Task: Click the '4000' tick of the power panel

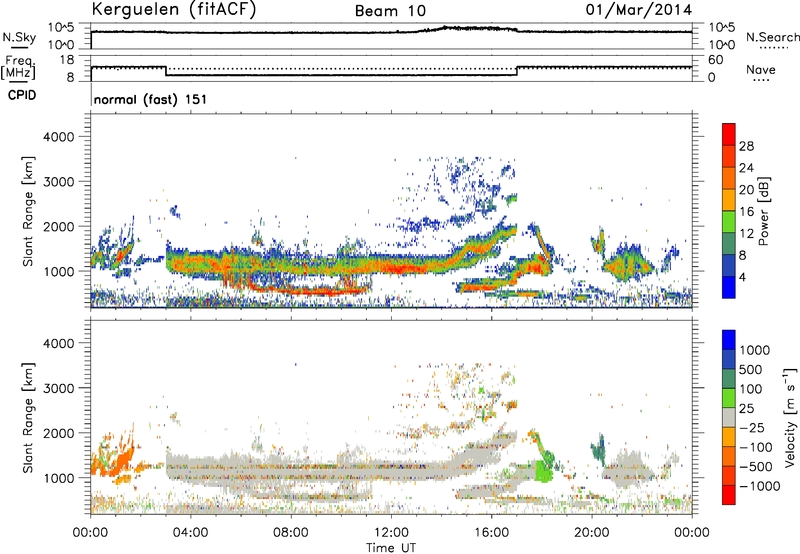Action: pyautogui.click(x=59, y=137)
